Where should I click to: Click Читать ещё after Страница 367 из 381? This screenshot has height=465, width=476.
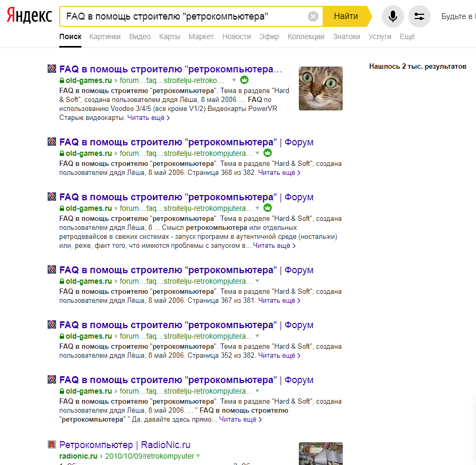click(279, 301)
